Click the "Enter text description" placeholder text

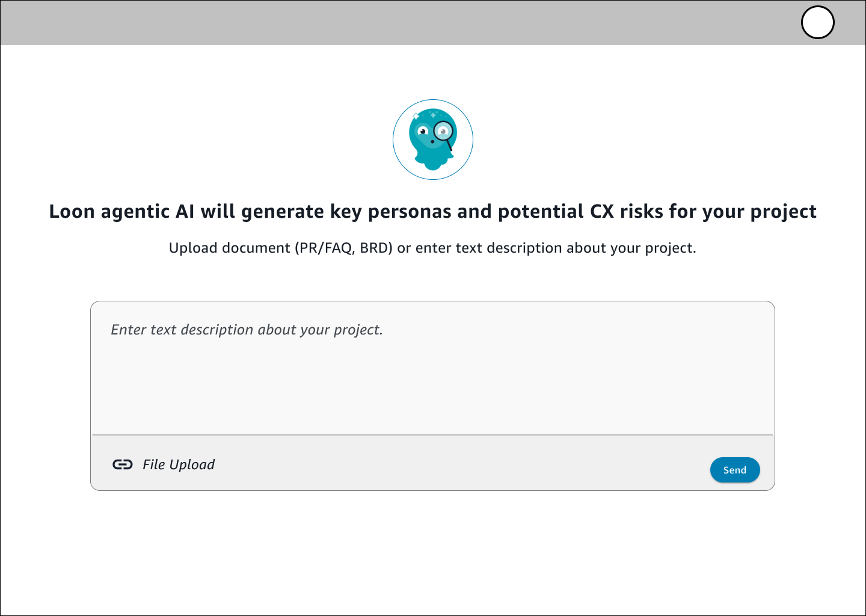247,330
